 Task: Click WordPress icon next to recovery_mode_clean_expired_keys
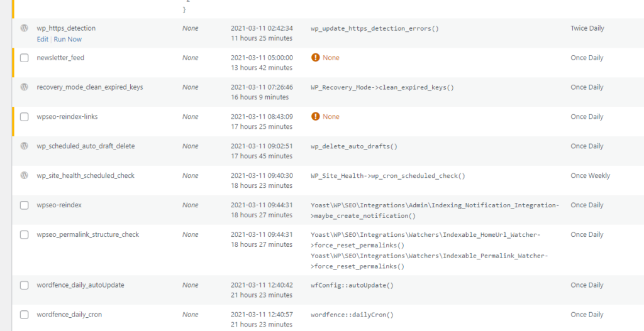25,87
